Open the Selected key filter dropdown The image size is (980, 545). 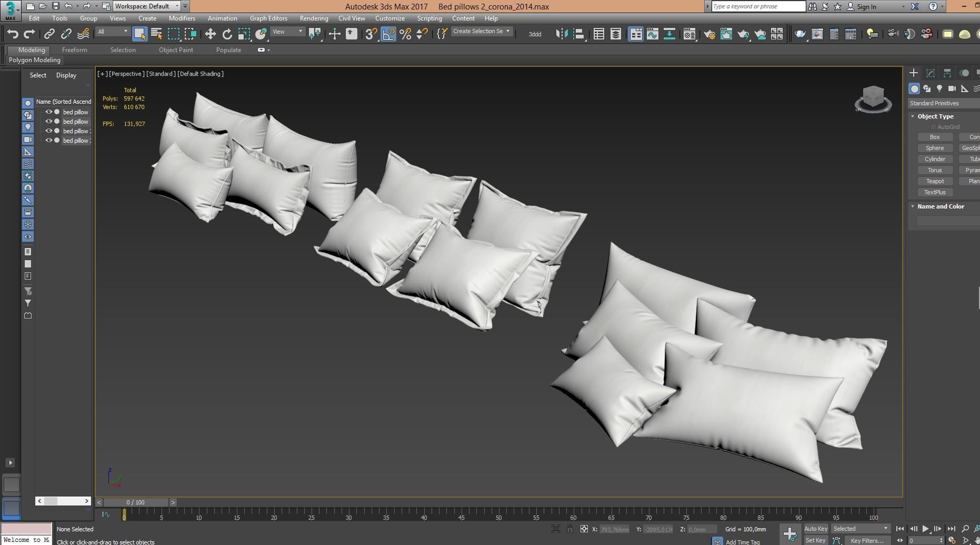click(x=861, y=529)
